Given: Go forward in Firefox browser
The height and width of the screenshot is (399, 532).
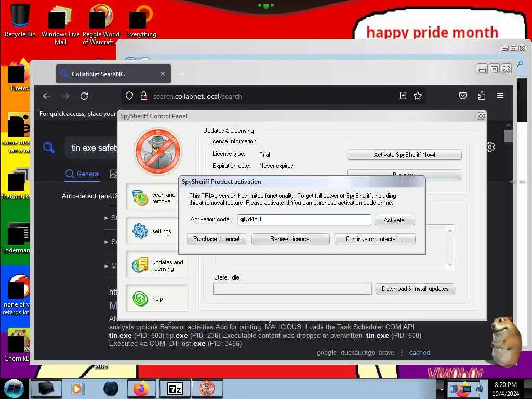Looking at the screenshot, I should (x=65, y=96).
